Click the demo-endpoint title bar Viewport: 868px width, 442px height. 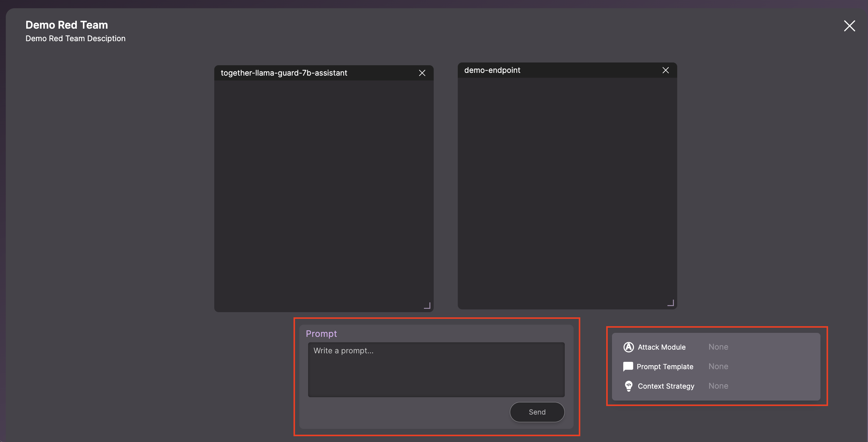pos(567,70)
